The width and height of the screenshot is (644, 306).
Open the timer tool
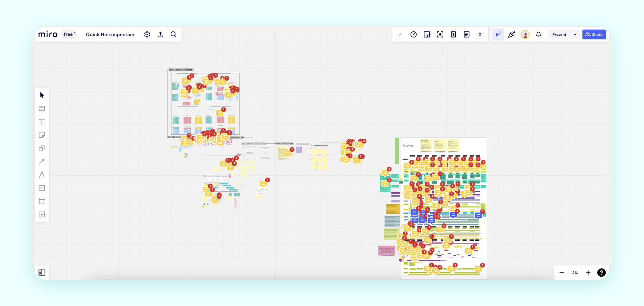point(413,35)
